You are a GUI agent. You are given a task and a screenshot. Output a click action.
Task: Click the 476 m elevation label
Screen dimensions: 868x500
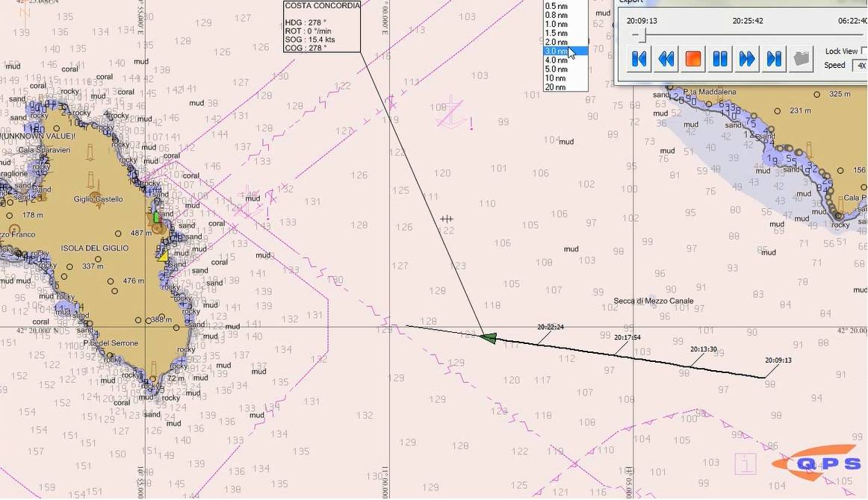coord(134,281)
